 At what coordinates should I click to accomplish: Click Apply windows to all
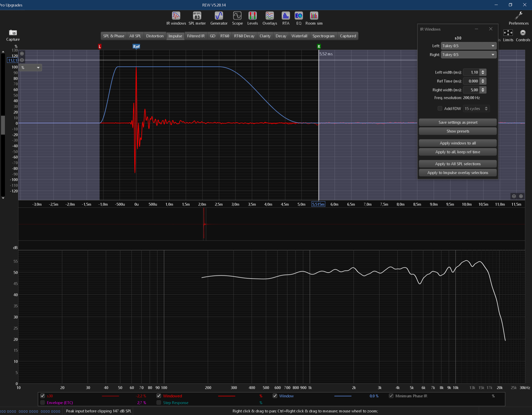[x=458, y=143]
